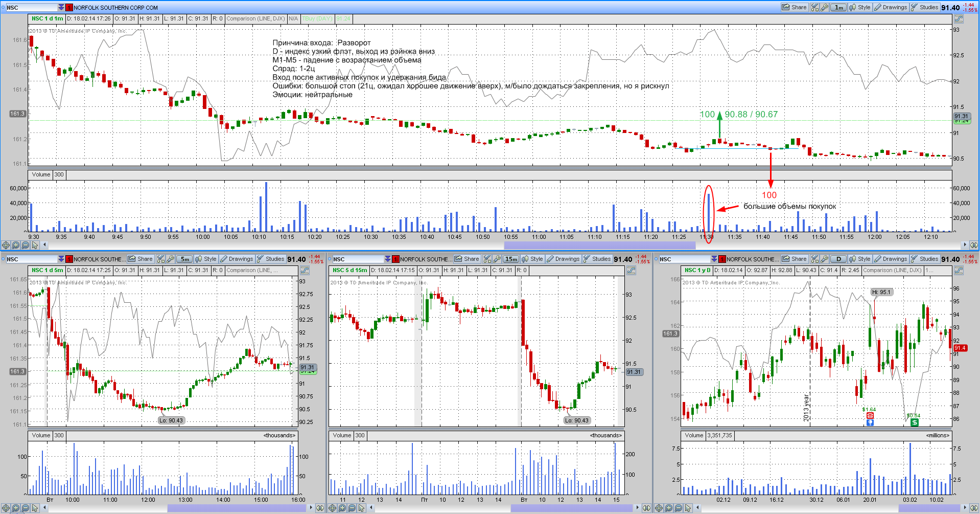Select pointer tool under 15m chart

tap(361, 508)
